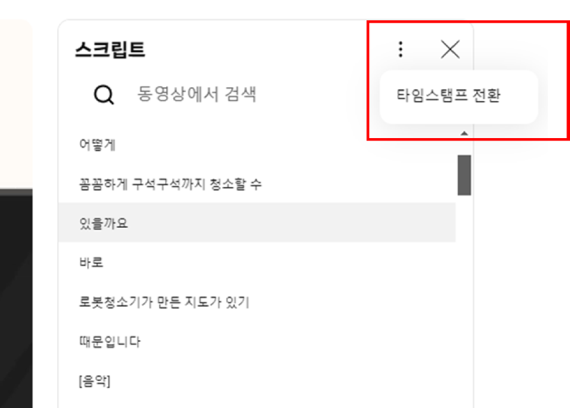Click empty space right of 타임스탬프 전환 text
Screen dimensions: 570x408
pyautogui.click(x=519, y=96)
